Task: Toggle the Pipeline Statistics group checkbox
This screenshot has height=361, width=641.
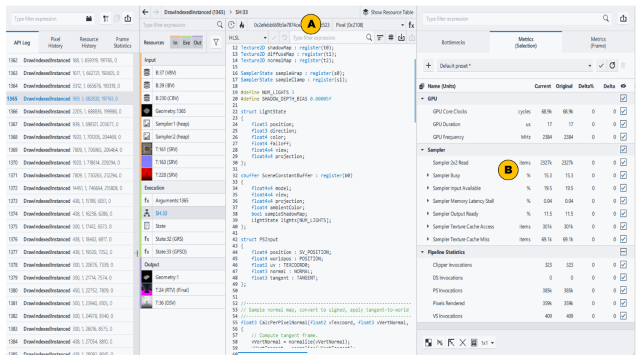Action: click(x=623, y=252)
